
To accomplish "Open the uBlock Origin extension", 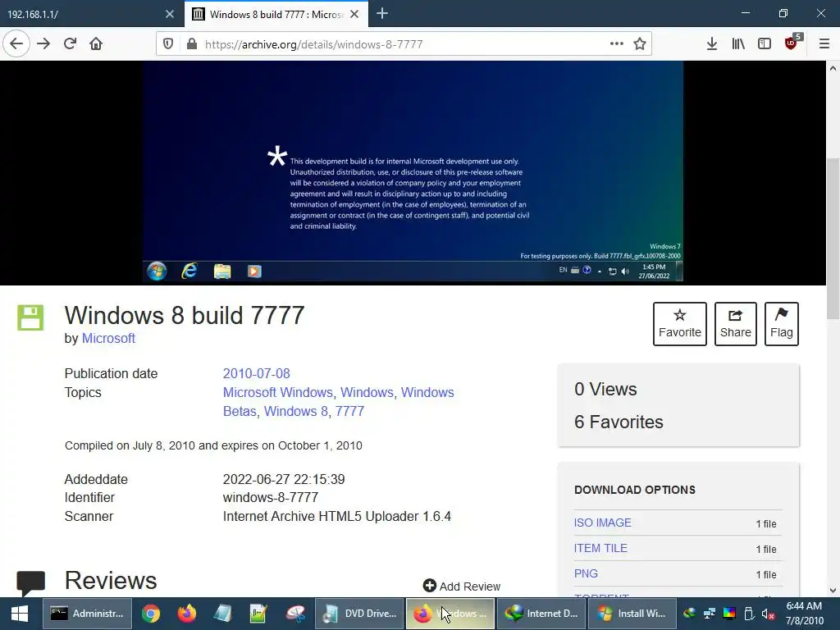I will tap(792, 43).
